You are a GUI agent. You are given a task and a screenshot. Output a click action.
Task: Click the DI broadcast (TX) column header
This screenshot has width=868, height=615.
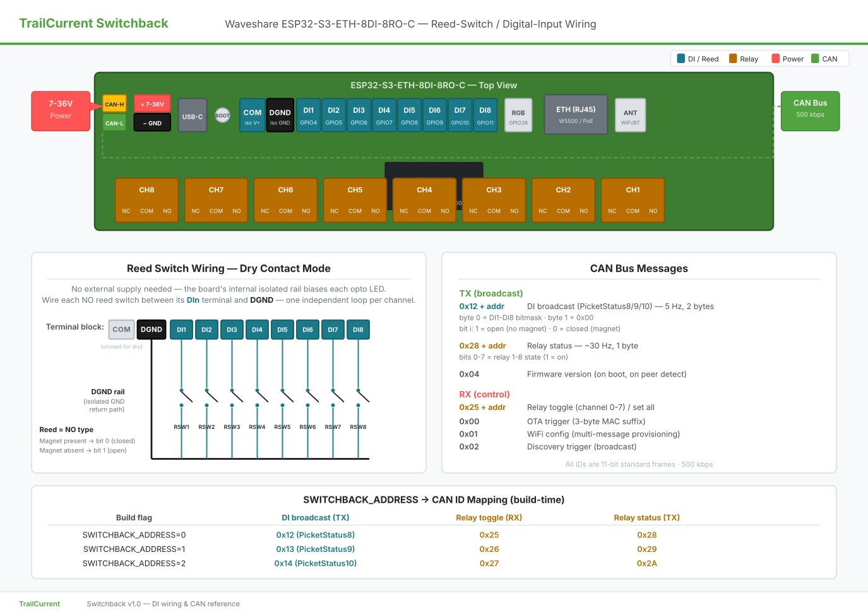click(316, 518)
